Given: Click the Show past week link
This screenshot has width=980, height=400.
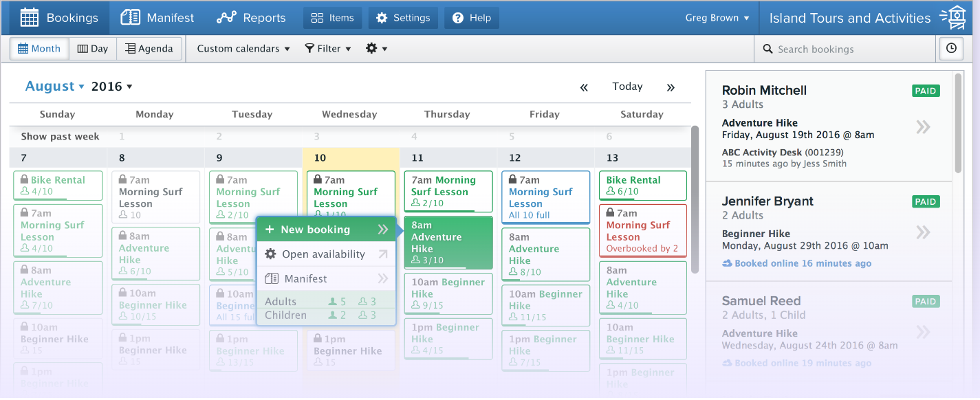Looking at the screenshot, I should coord(59,136).
